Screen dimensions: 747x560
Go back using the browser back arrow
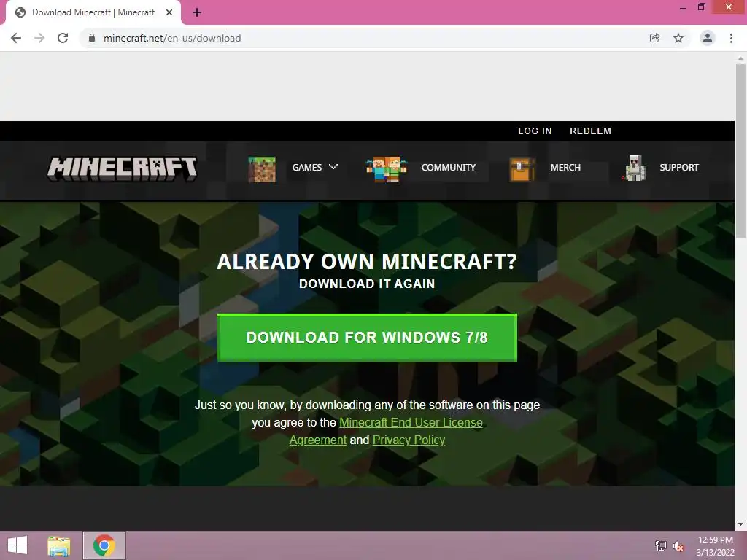click(16, 38)
